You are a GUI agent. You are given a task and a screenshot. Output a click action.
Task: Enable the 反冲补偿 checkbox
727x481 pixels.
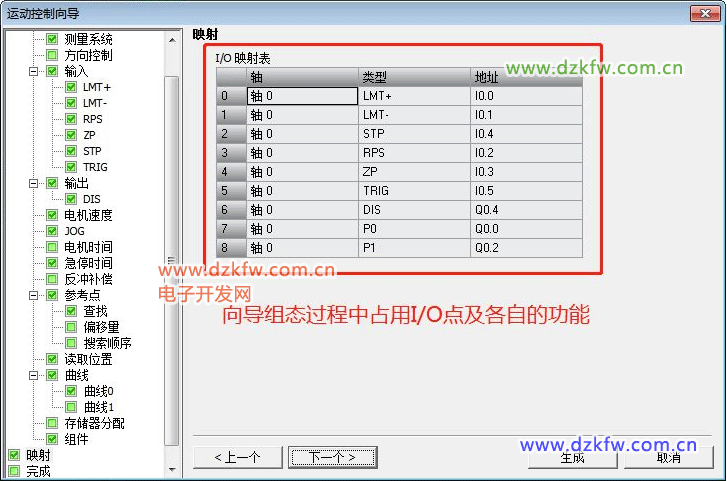52,279
